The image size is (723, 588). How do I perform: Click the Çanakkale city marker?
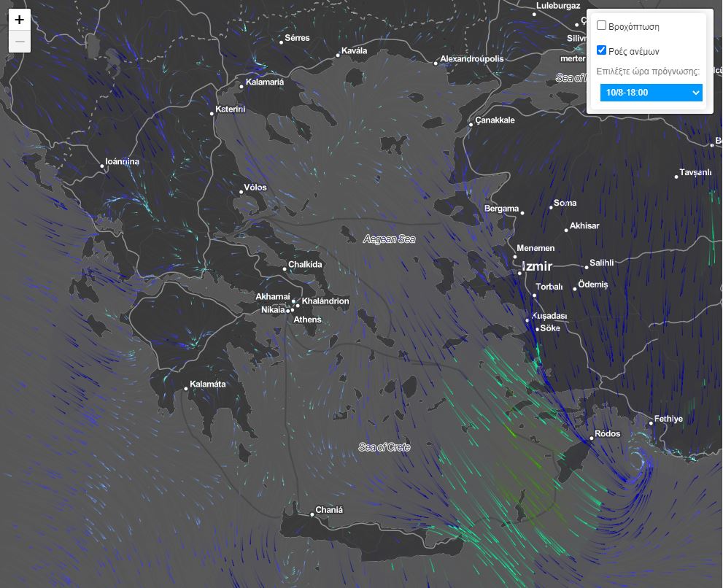471,124
